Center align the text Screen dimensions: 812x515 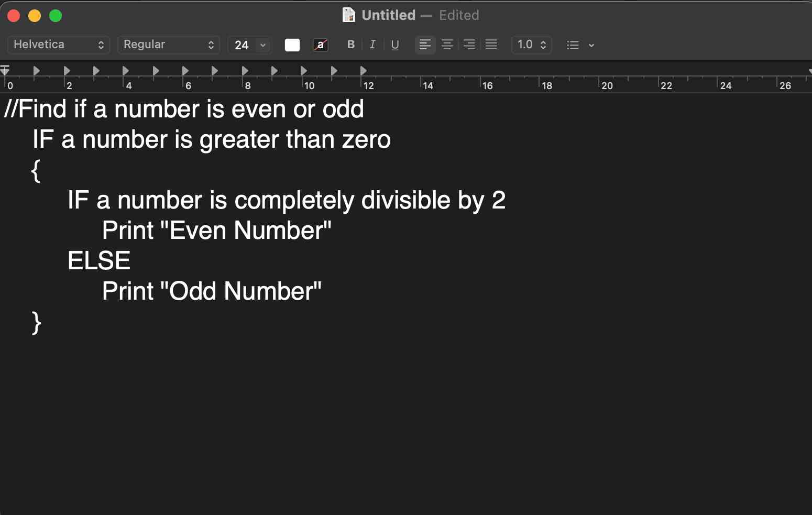(447, 45)
